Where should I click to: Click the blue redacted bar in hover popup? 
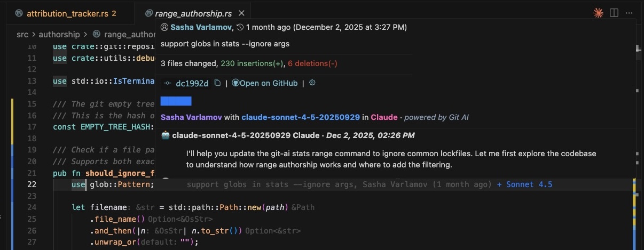tap(176, 101)
